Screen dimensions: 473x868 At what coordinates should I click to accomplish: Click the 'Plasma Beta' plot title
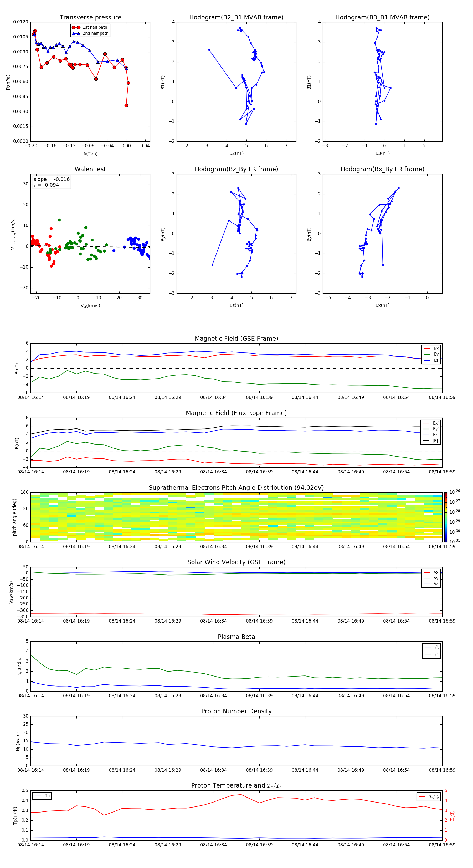pyautogui.click(x=236, y=637)
